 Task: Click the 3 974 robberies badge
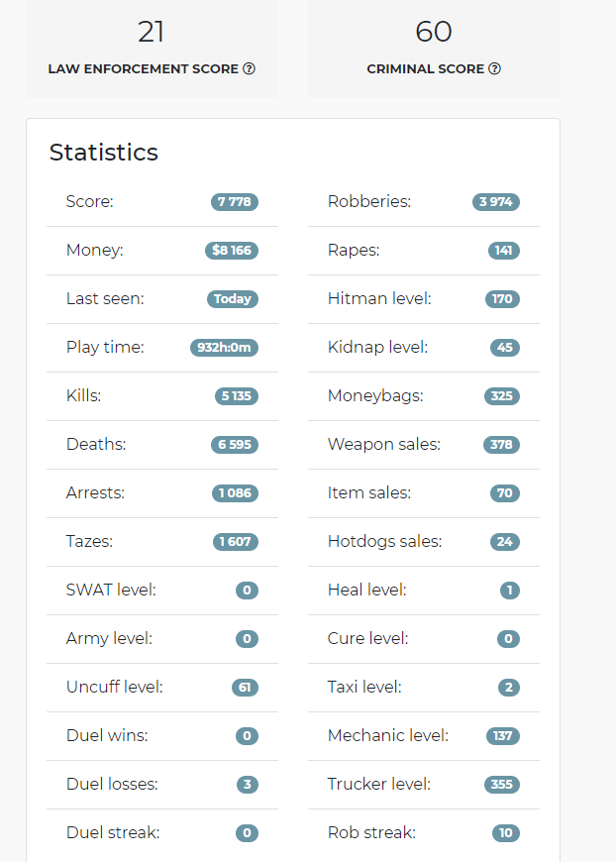(x=496, y=202)
